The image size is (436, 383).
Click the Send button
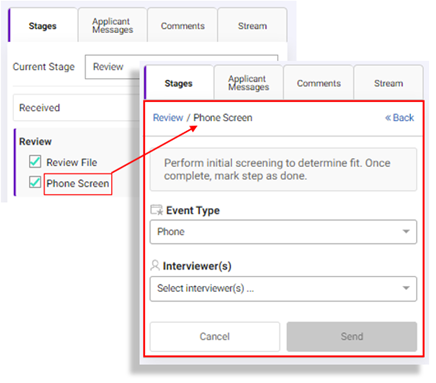pyautogui.click(x=352, y=336)
